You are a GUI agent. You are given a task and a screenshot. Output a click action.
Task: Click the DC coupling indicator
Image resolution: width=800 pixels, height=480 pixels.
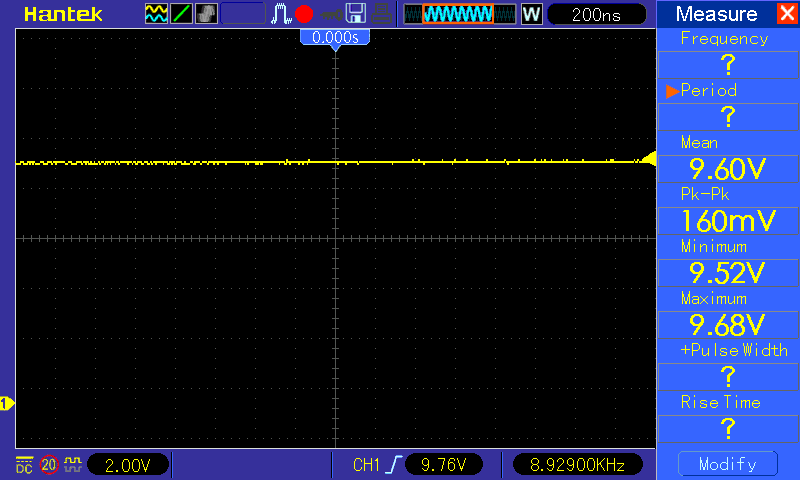(24, 464)
